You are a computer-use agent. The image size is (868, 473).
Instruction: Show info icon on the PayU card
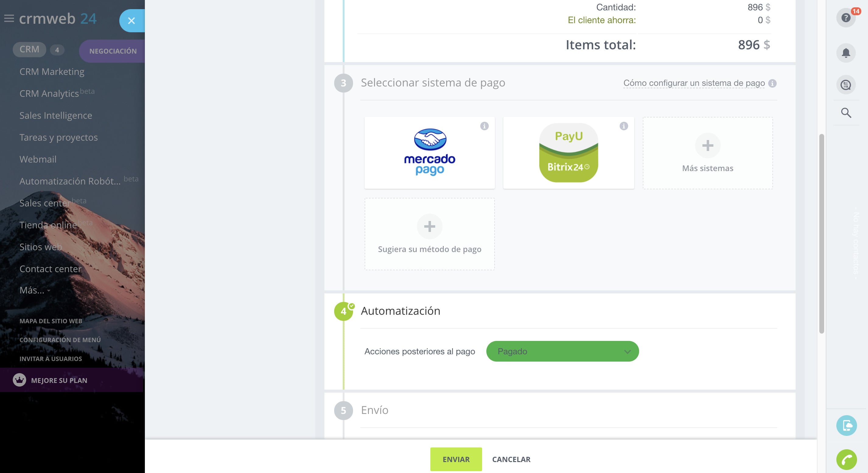624,126
